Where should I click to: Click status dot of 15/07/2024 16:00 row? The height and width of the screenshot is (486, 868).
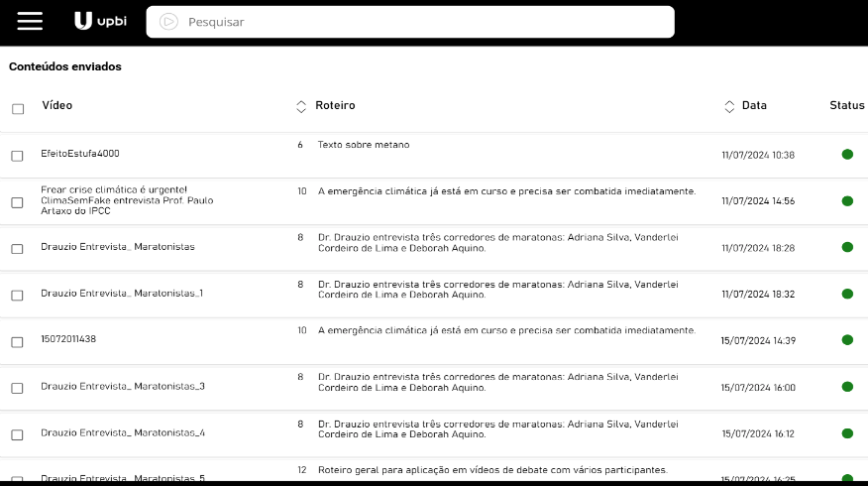[847, 386]
